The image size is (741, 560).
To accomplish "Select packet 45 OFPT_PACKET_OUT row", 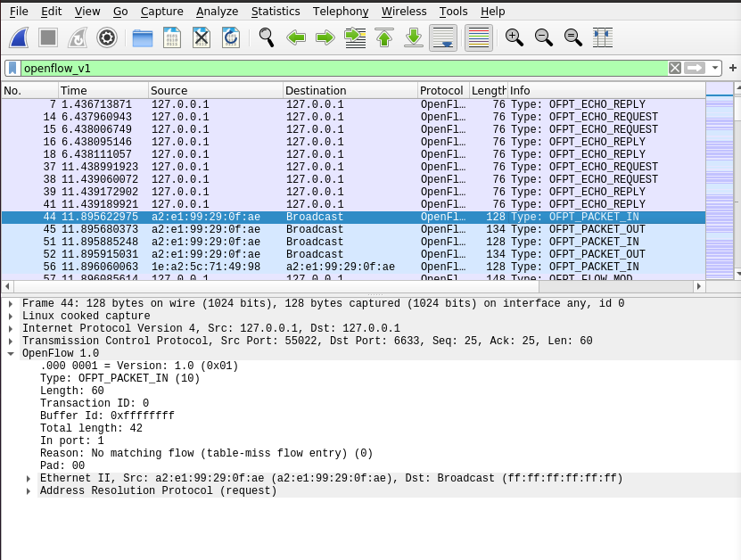I will pyautogui.click(x=353, y=229).
